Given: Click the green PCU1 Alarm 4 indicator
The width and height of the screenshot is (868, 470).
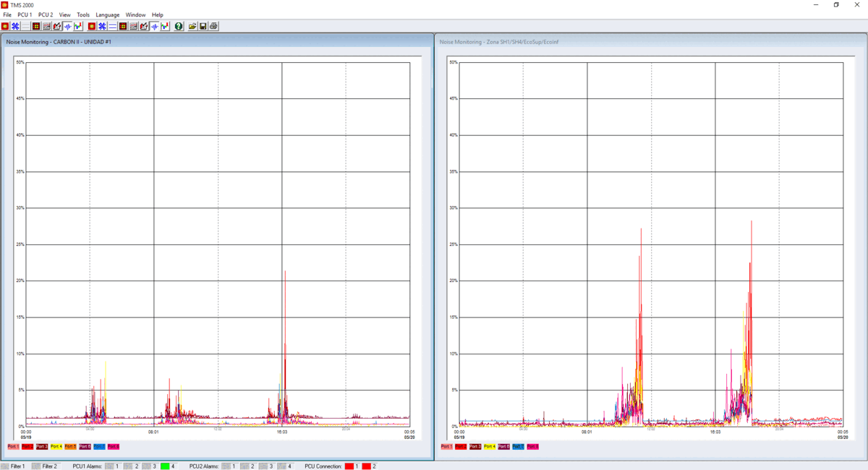Looking at the screenshot, I should 165,466.
